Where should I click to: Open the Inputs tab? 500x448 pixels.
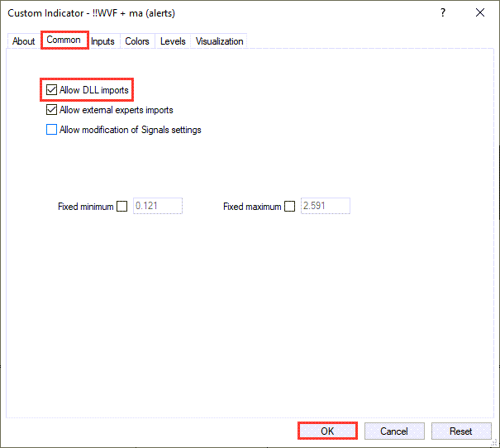102,41
